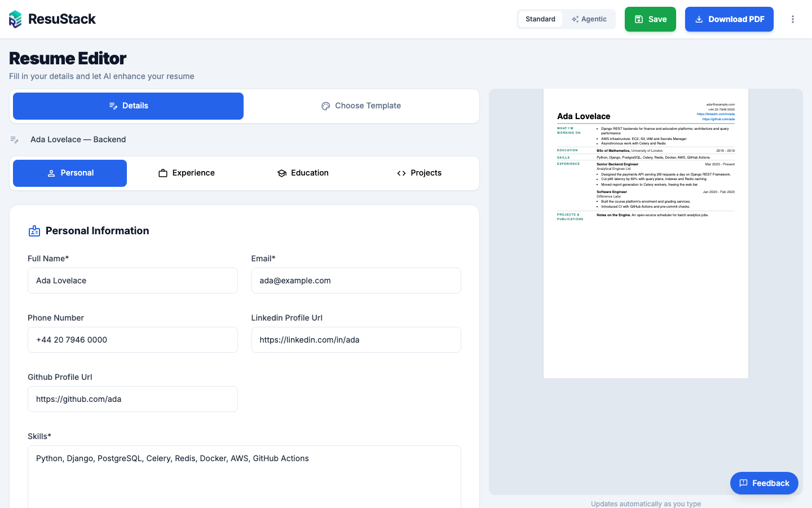Image resolution: width=812 pixels, height=508 pixels.
Task: Select the Personal section tab
Action: [x=70, y=173]
